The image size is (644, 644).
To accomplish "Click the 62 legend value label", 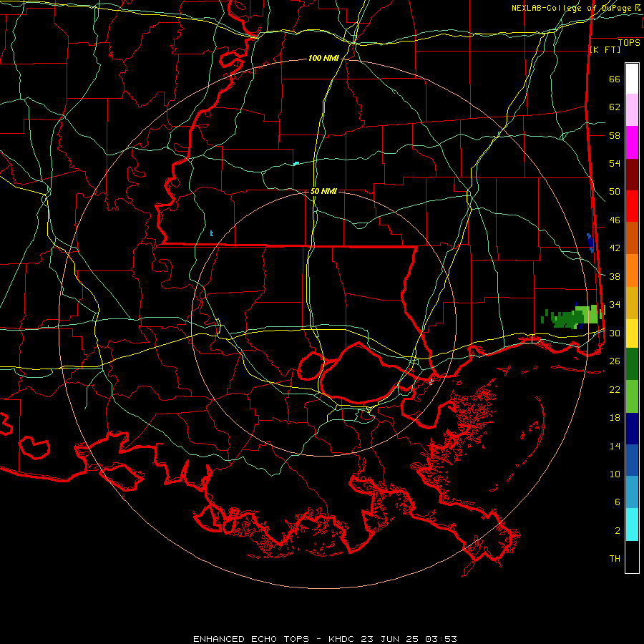I will pos(615,107).
